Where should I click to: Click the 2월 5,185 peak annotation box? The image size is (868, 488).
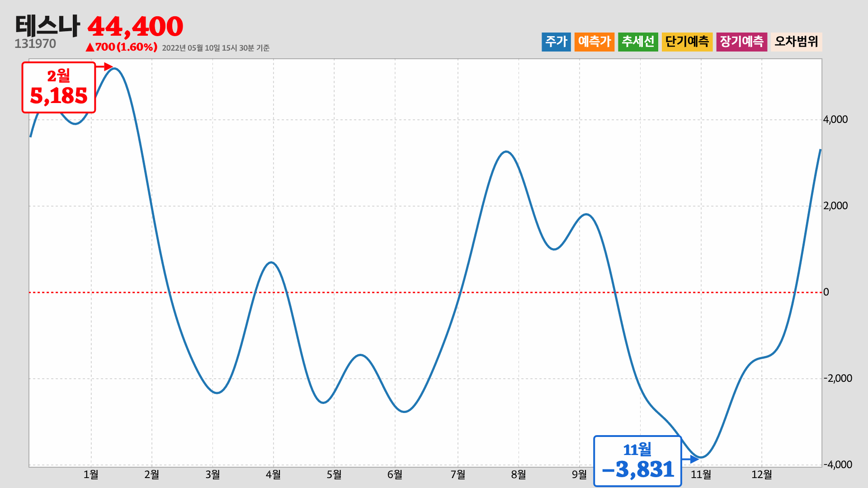coord(59,88)
